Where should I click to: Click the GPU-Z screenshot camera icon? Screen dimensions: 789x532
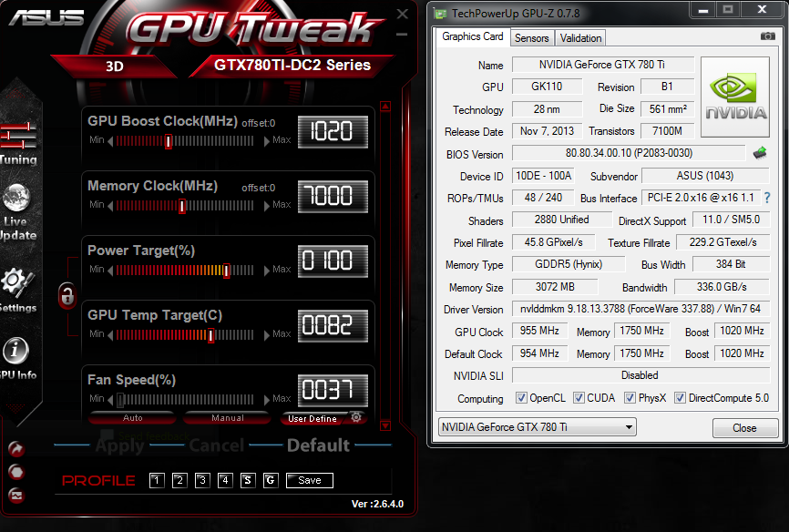point(767,36)
